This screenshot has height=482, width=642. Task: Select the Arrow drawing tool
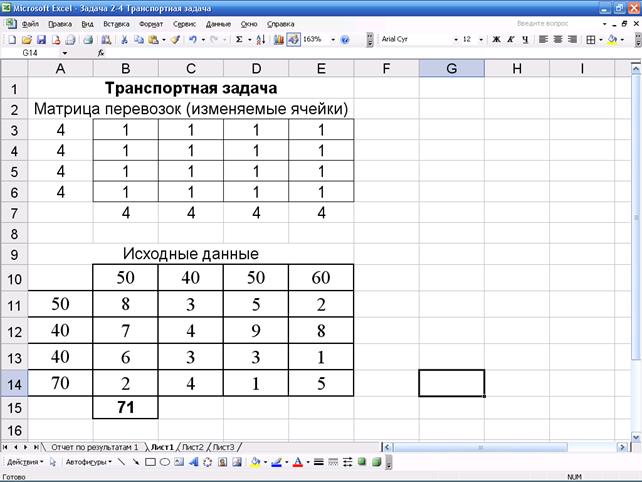(136, 462)
